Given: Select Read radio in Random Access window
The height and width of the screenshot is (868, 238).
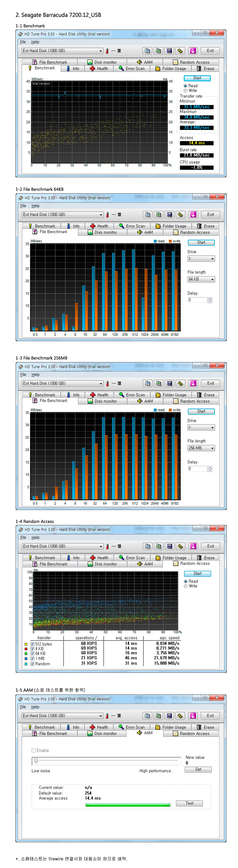Looking at the screenshot, I should tap(186, 581).
